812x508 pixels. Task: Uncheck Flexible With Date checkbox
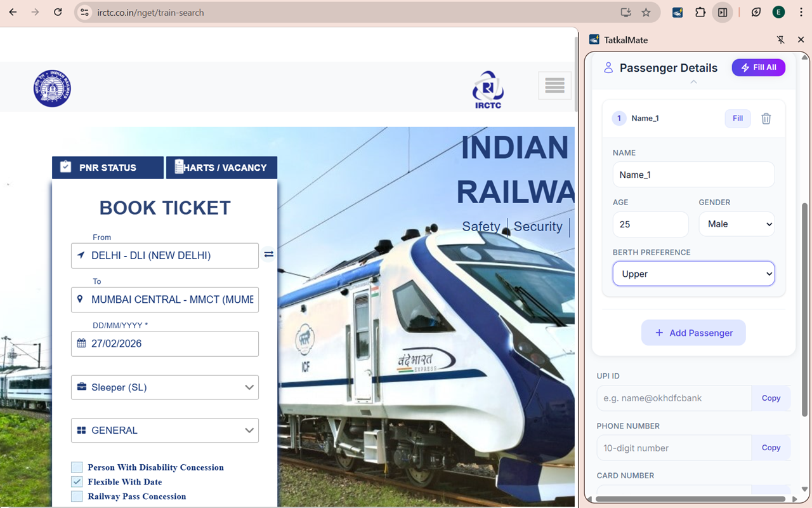coord(77,482)
